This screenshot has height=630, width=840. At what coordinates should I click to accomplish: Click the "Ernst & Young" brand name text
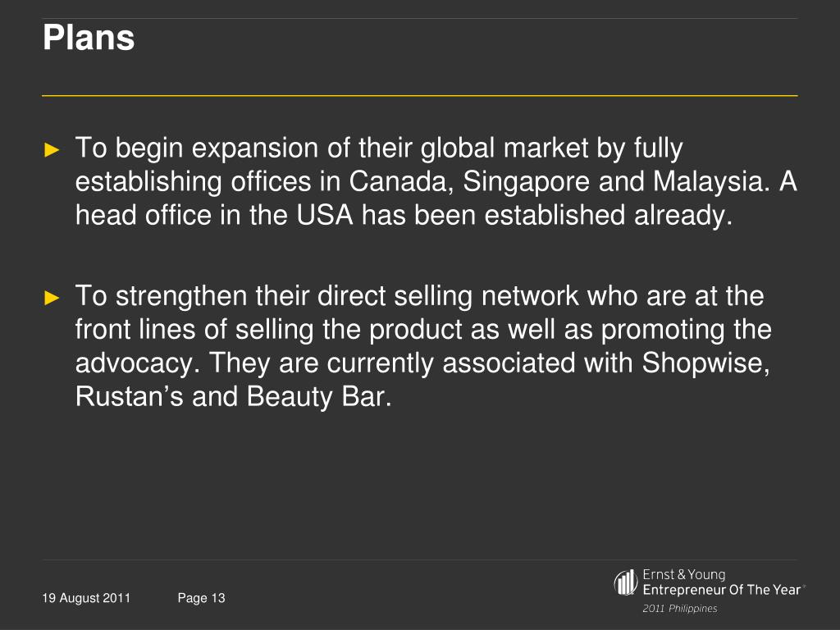[683, 575]
